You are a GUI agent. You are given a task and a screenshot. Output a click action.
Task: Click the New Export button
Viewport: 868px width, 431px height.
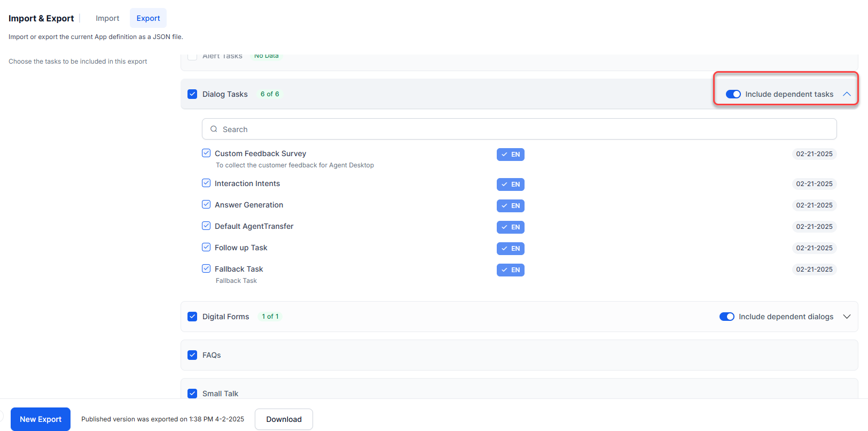click(x=41, y=419)
